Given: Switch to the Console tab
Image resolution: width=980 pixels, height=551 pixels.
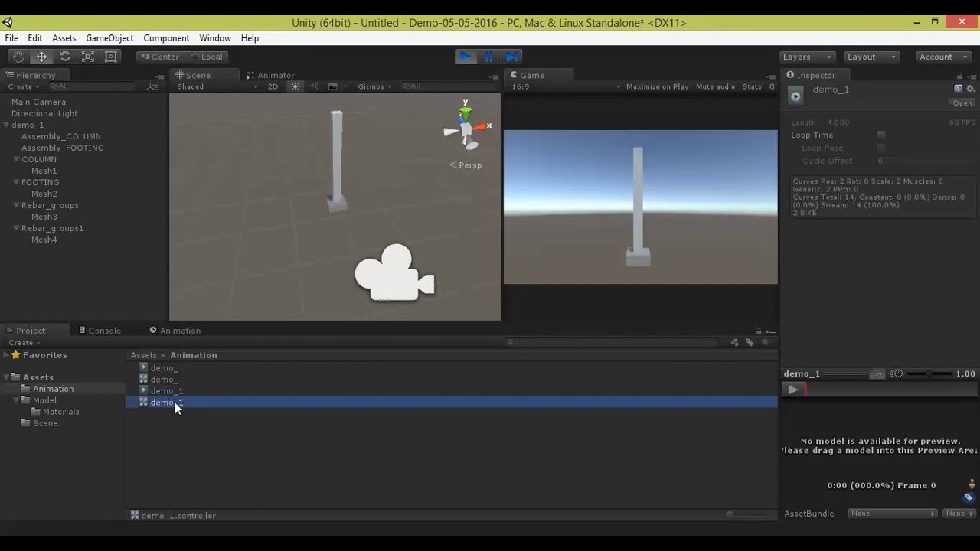Looking at the screenshot, I should tap(100, 331).
